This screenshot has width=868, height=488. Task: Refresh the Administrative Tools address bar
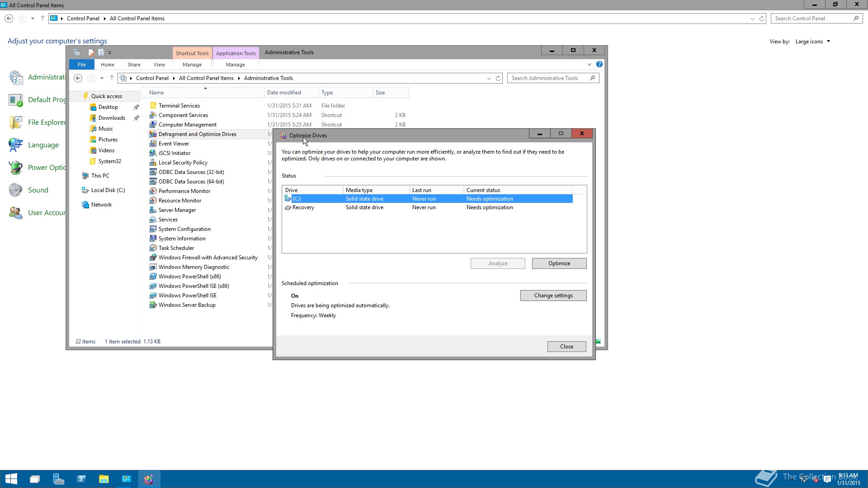tap(498, 78)
